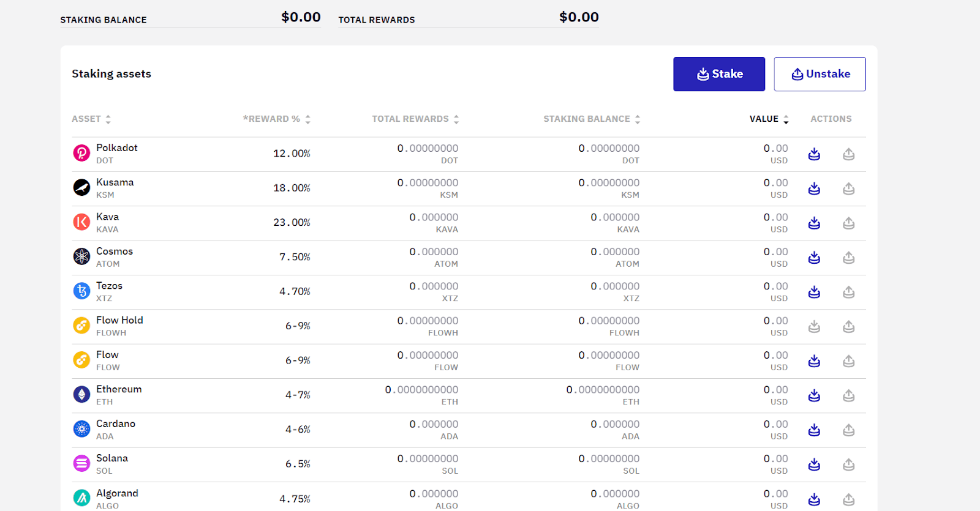Click the Ethereum asset logo
The image size is (980, 511).
pos(81,395)
